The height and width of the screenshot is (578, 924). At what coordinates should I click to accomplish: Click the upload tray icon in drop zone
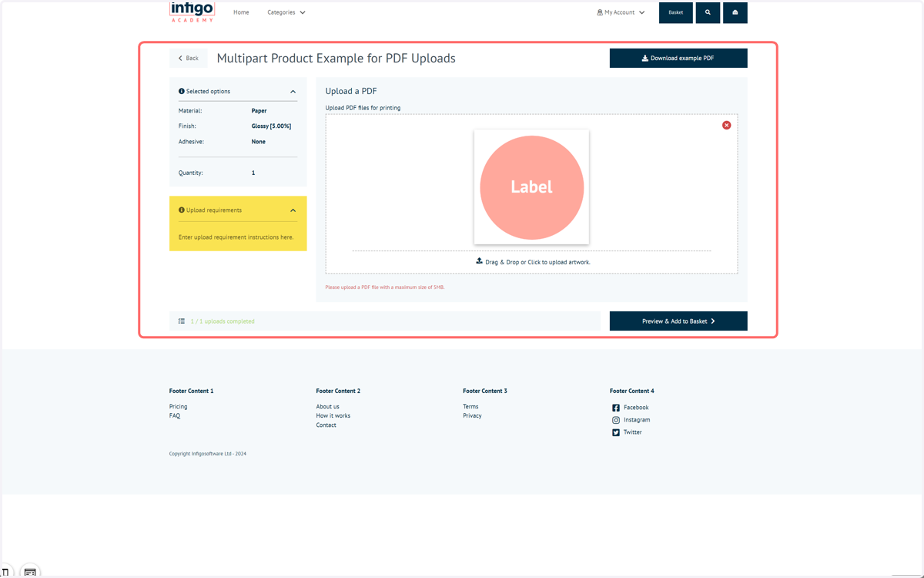point(479,261)
